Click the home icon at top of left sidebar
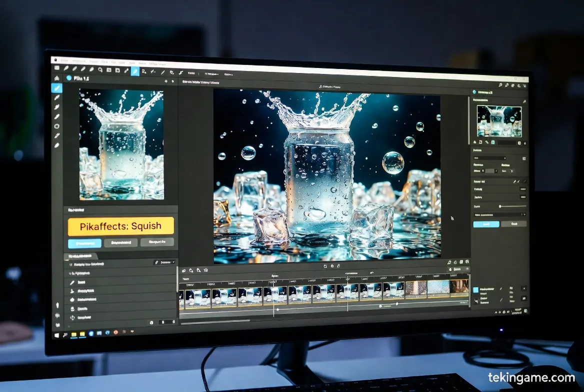This screenshot has height=392, width=584. click(56, 78)
